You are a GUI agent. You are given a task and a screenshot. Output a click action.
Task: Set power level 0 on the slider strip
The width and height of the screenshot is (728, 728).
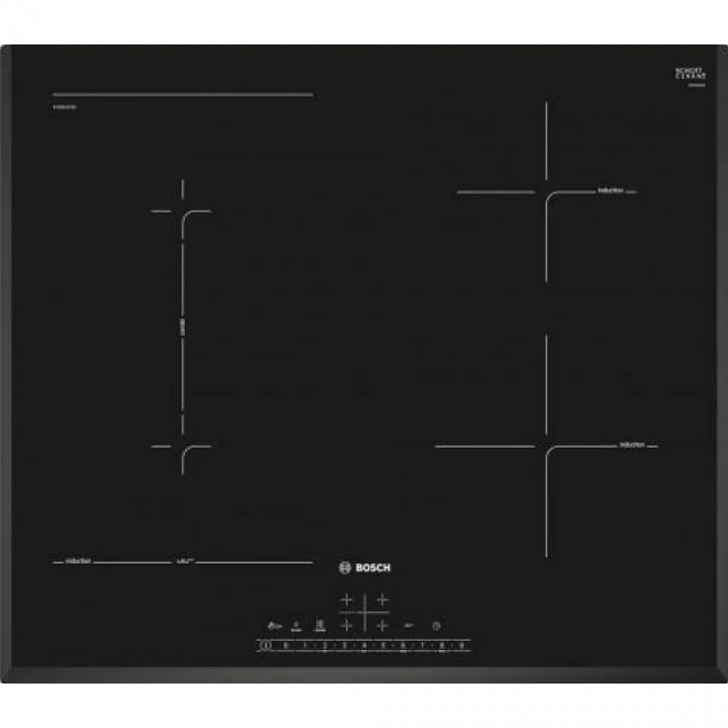coord(285,645)
